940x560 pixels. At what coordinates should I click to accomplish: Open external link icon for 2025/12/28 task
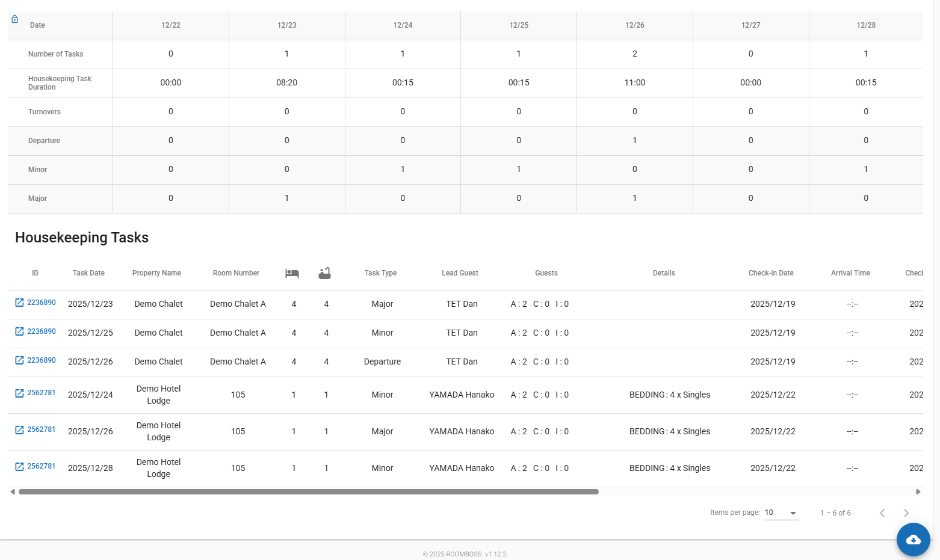click(19, 467)
